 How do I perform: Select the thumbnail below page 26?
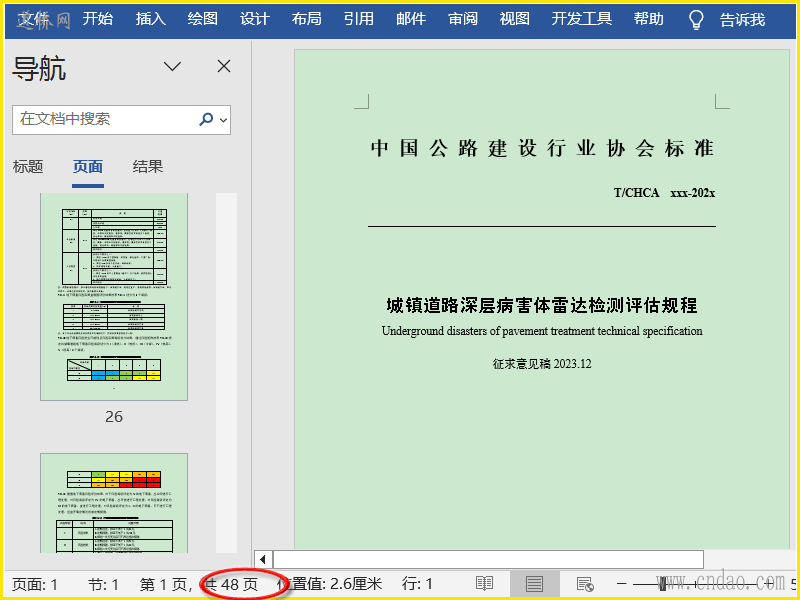114,503
